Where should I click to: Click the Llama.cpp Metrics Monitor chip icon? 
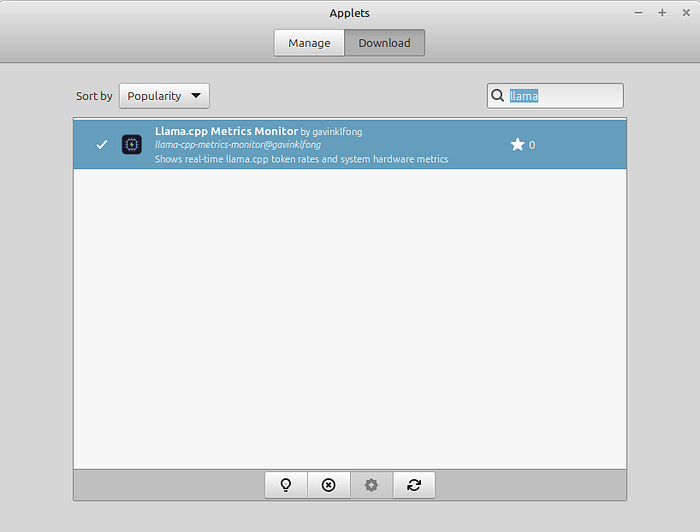(x=132, y=145)
